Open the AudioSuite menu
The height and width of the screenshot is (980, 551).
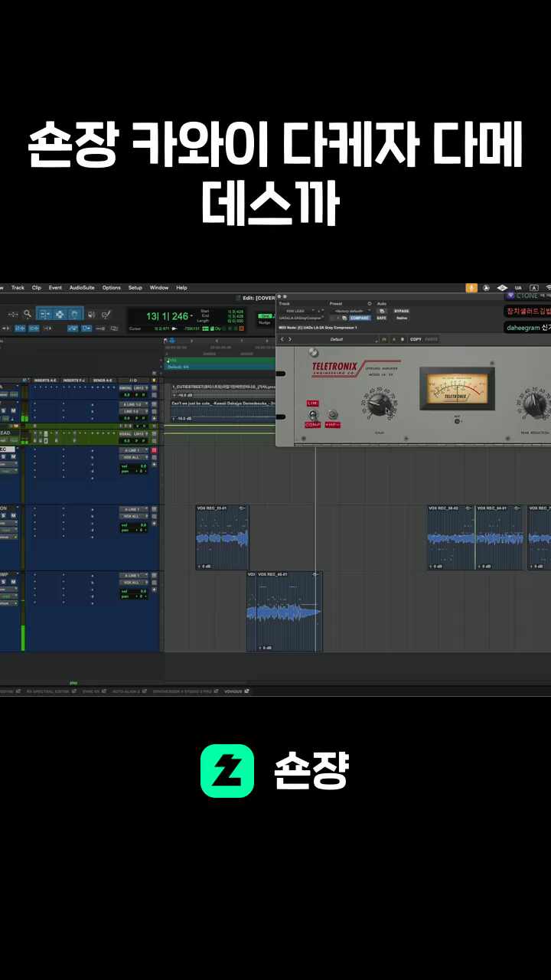(82, 288)
